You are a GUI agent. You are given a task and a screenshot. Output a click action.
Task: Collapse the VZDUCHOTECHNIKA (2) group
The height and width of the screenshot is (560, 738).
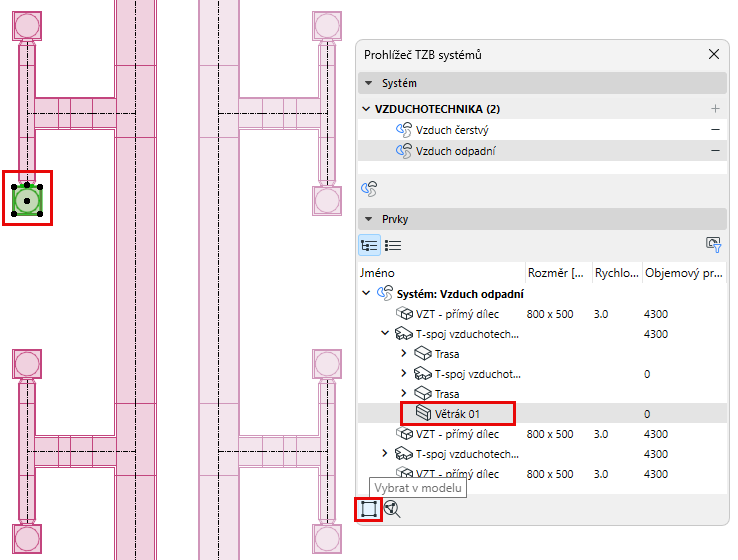366,109
